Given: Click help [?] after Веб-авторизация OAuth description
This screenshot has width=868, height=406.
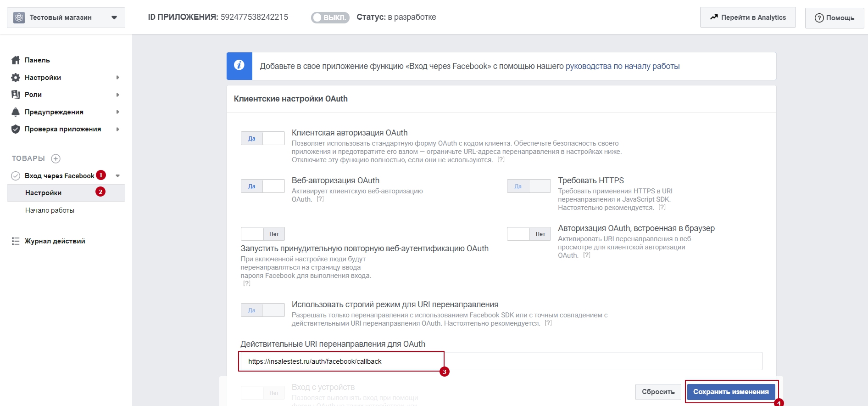Looking at the screenshot, I should click(320, 199).
